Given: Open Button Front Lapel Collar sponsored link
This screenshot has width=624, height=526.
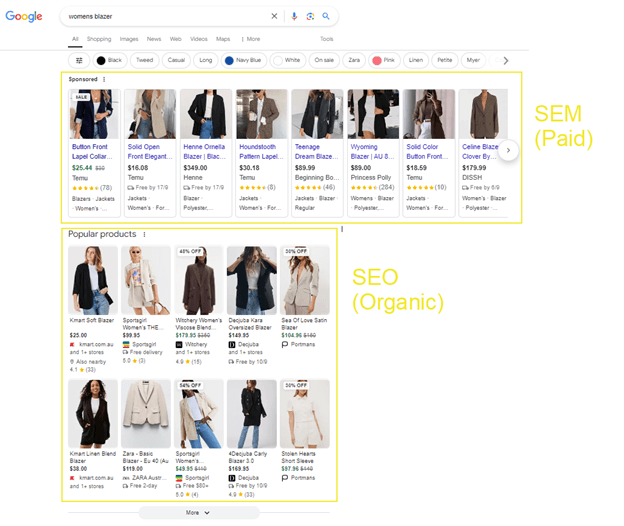Looking at the screenshot, I should [x=92, y=152].
